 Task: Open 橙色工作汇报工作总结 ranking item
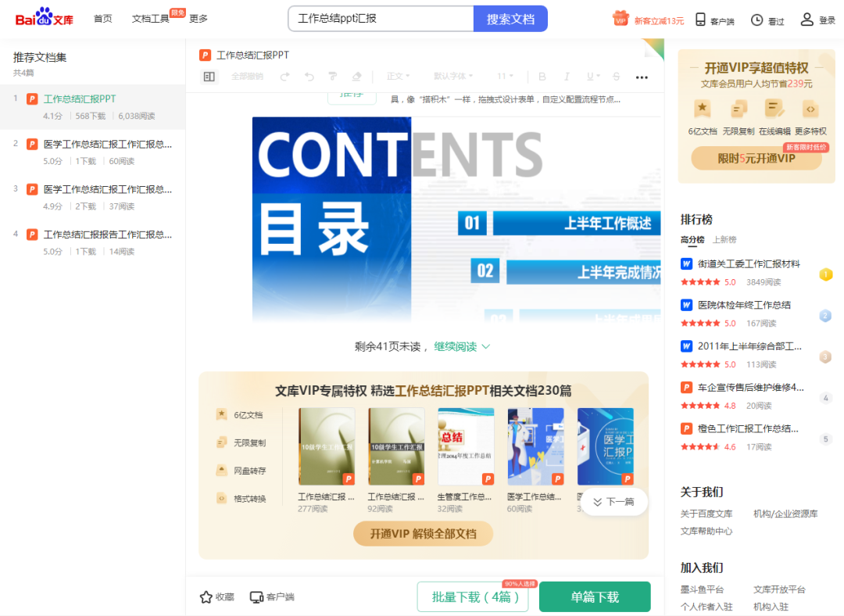point(748,428)
